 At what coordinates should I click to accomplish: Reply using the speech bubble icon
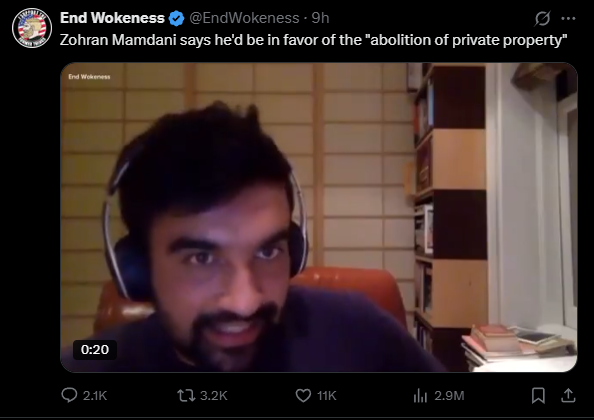(x=69, y=395)
